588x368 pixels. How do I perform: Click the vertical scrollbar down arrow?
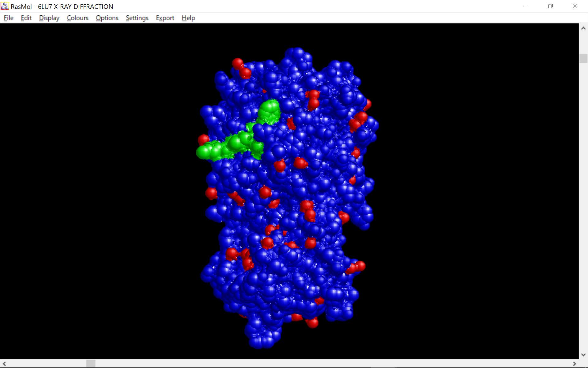583,355
